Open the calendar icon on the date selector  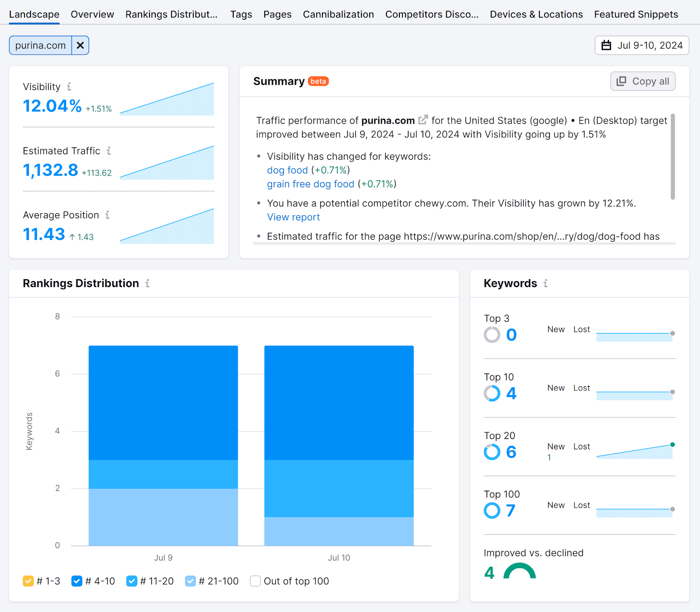[x=607, y=45]
